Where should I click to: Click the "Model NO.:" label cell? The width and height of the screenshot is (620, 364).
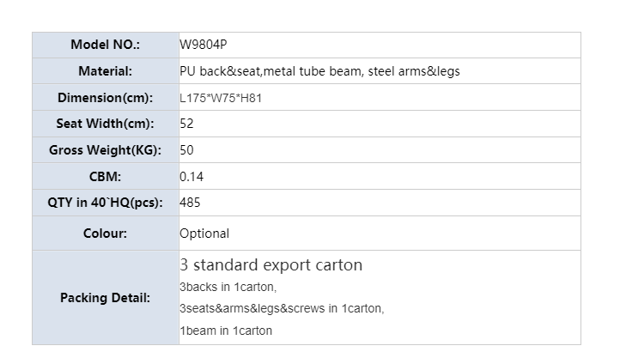click(105, 45)
